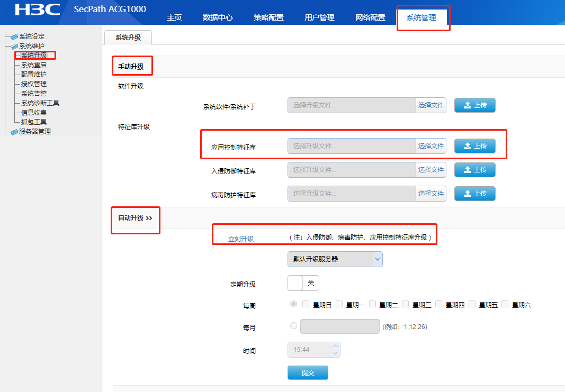Open the 数据中心 menu
Viewport: 565px width, 392px height.
218,17
